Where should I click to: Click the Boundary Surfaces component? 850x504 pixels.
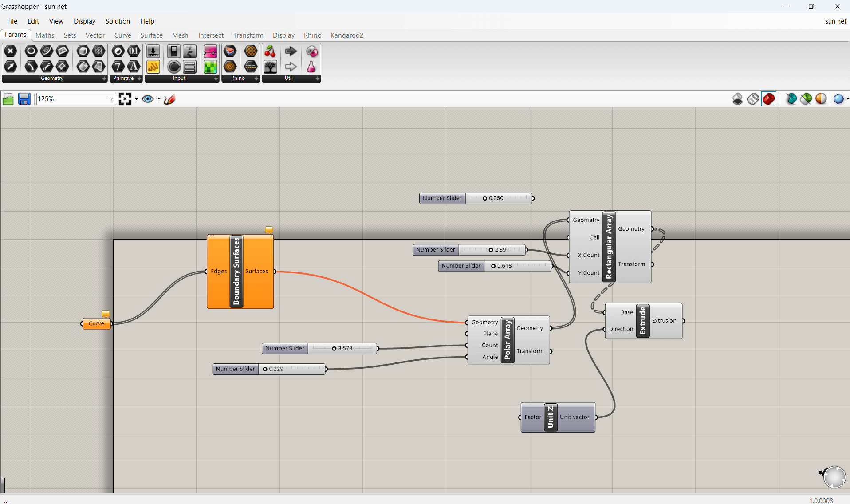click(x=236, y=272)
